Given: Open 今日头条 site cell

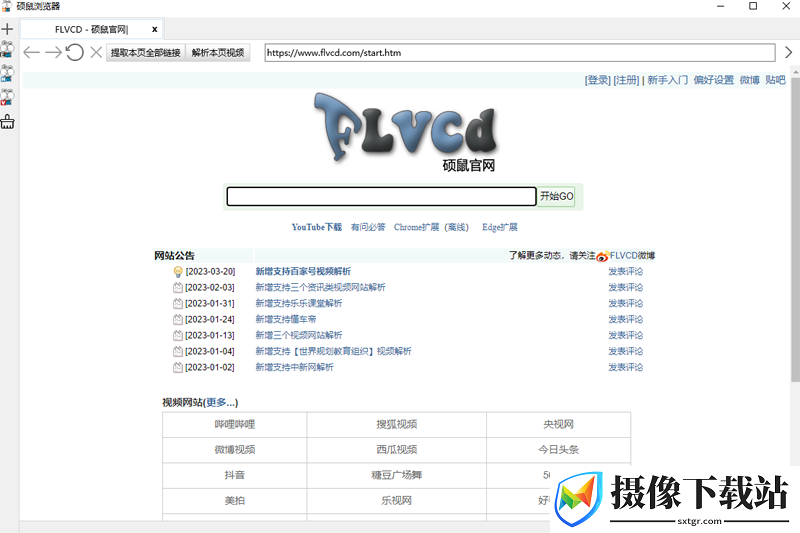Looking at the screenshot, I should (x=559, y=450).
